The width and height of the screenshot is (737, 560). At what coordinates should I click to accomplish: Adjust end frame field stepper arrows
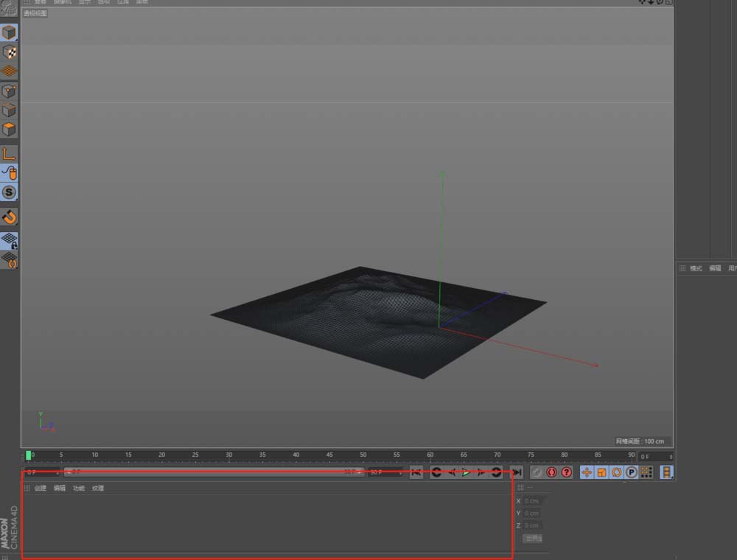click(400, 472)
